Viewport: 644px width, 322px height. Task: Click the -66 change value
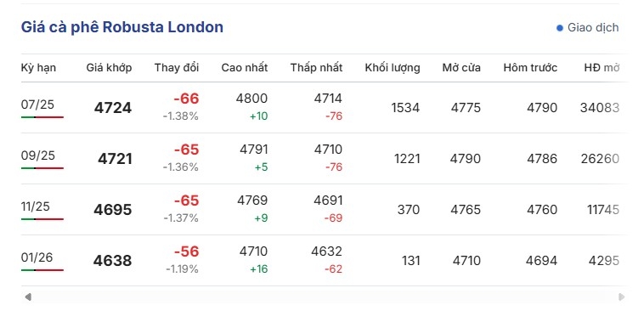186,99
